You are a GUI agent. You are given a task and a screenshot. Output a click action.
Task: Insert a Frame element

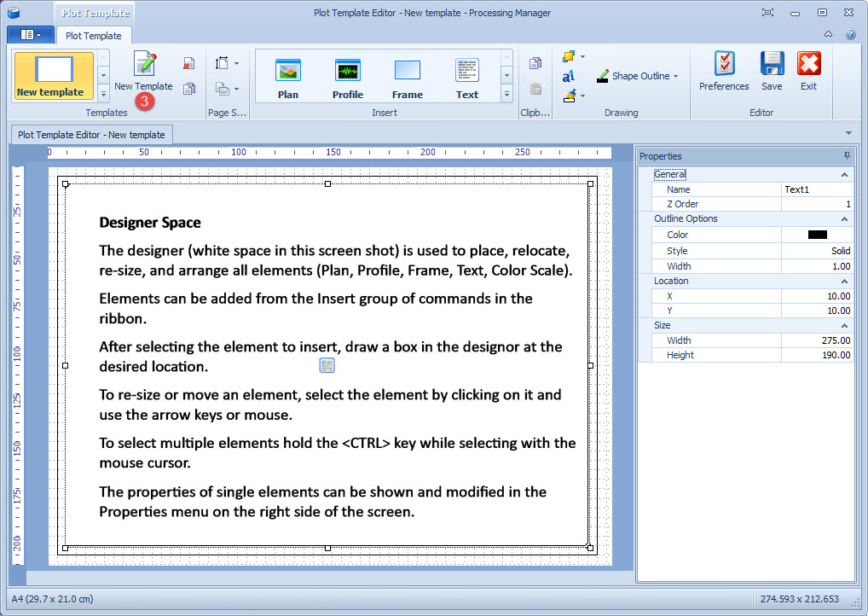point(408,78)
